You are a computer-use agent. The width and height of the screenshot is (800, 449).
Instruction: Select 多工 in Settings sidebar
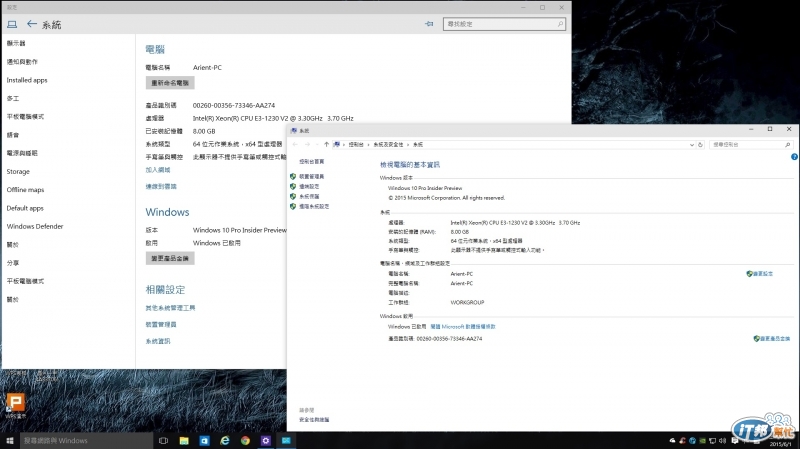pos(13,98)
